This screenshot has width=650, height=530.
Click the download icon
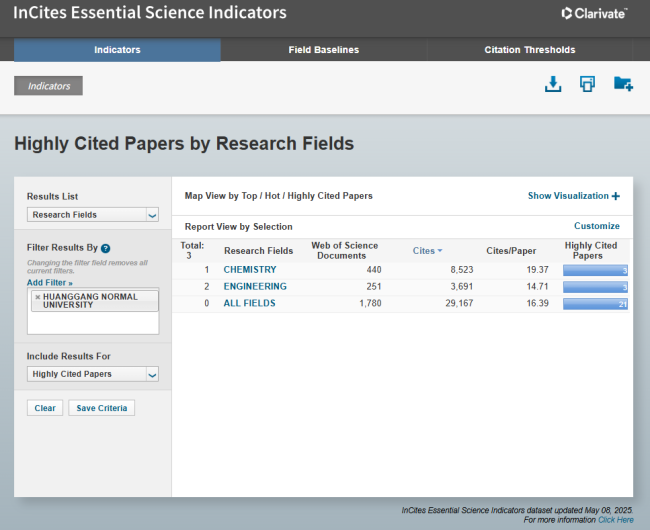click(x=552, y=85)
